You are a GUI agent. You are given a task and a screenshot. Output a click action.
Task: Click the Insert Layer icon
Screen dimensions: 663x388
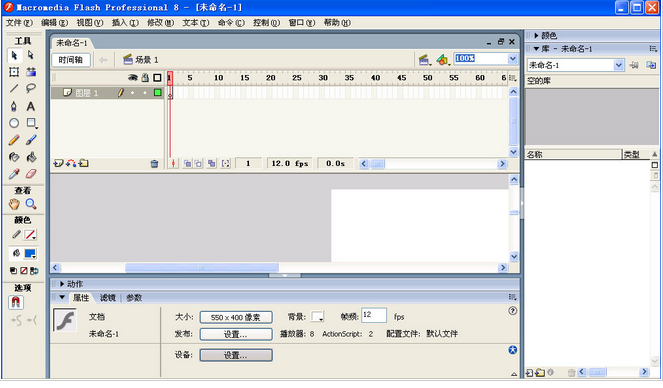[x=58, y=163]
